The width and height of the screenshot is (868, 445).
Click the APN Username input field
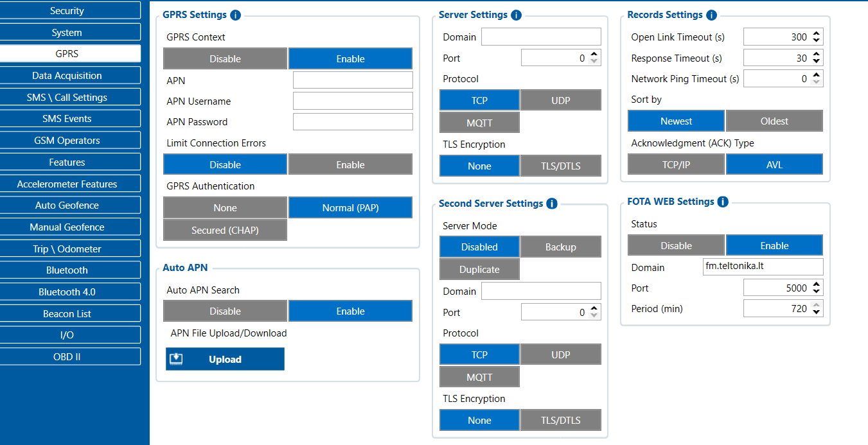(x=353, y=101)
